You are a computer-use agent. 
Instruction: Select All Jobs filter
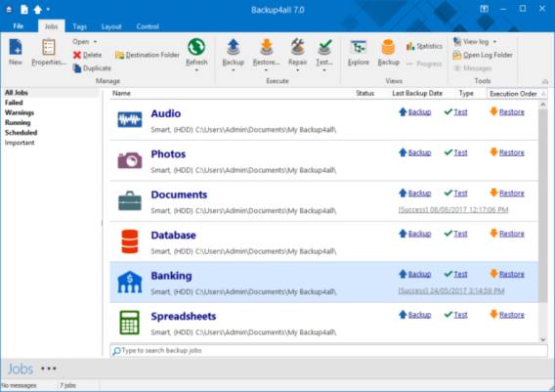pos(17,93)
